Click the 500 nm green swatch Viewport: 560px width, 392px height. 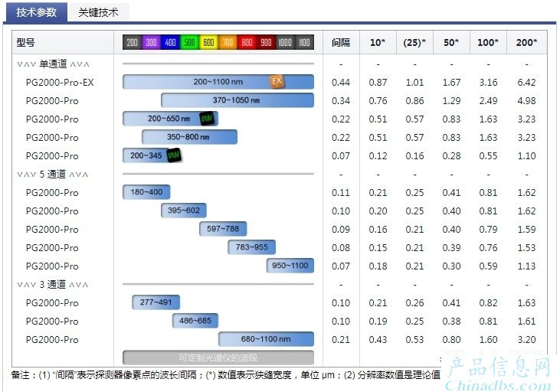point(189,42)
